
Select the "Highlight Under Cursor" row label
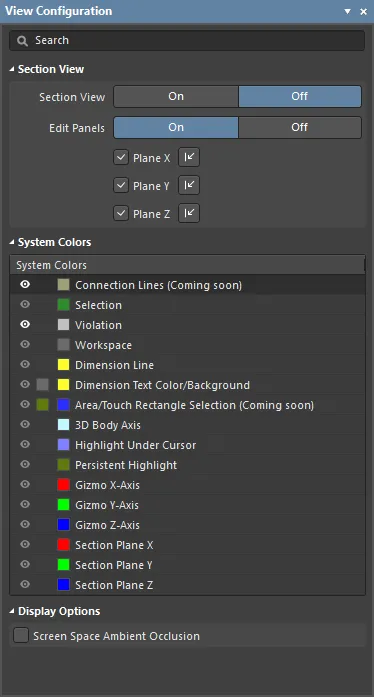pyautogui.click(x=135, y=445)
